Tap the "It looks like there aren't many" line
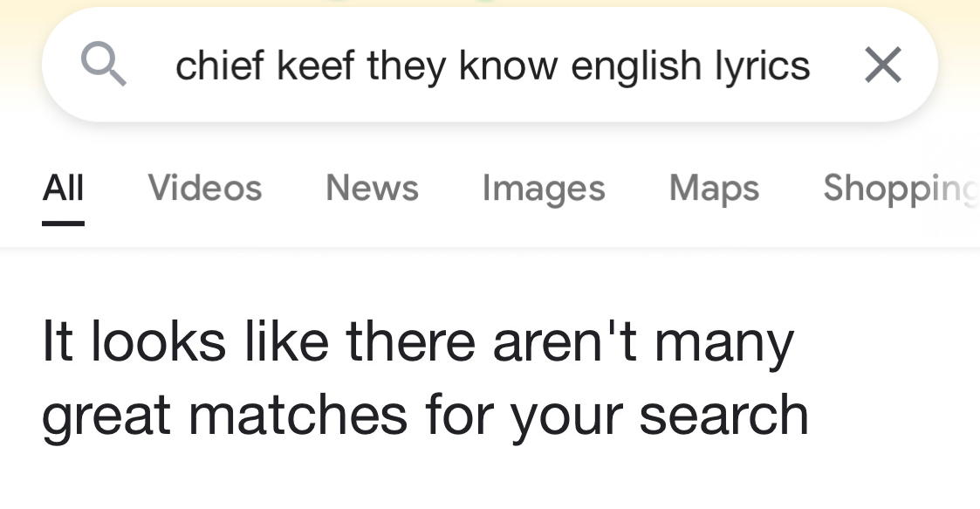Viewport: 980px width, 509px height. pos(417,341)
